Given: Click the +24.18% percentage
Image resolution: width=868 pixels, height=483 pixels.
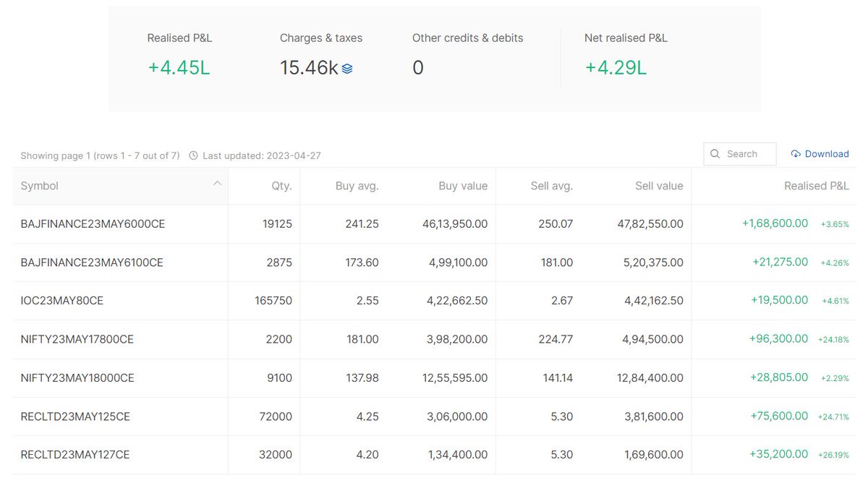Looking at the screenshot, I should point(833,340).
